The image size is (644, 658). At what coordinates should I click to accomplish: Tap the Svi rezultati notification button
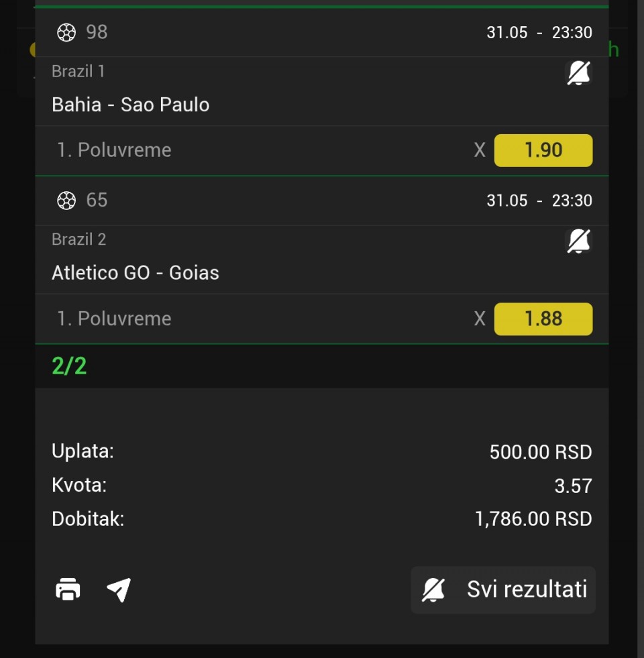coord(503,590)
